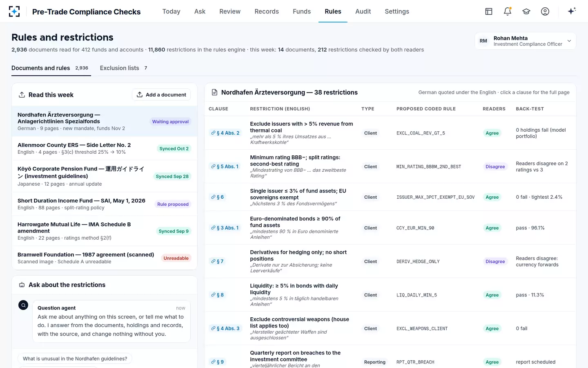Open the Bramwell Foundation 1987 agreement

(105, 258)
